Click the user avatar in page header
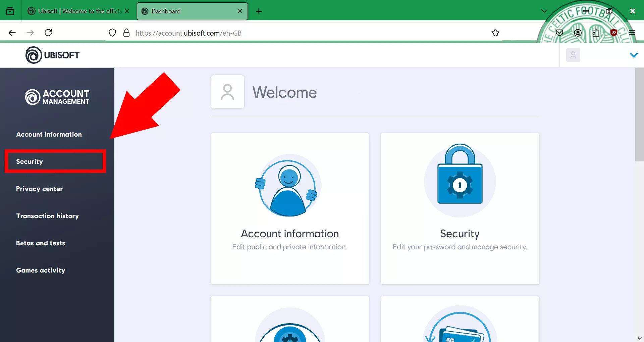 point(573,55)
